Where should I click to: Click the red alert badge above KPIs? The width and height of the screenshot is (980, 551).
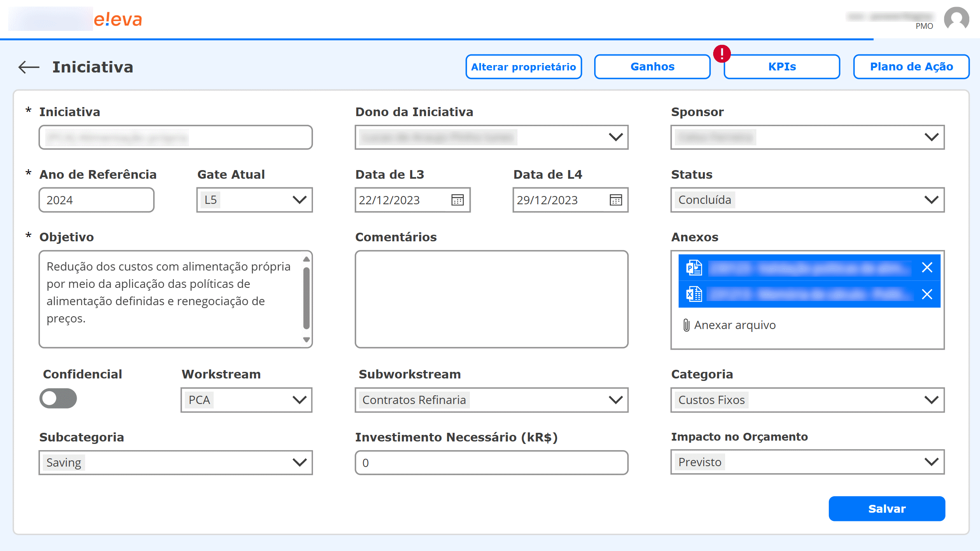point(722,53)
